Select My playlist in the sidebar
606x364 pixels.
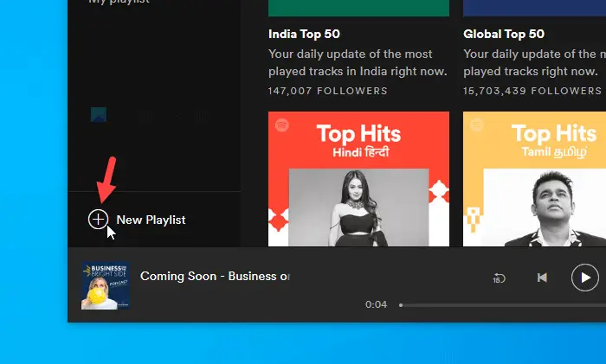click(119, 2)
